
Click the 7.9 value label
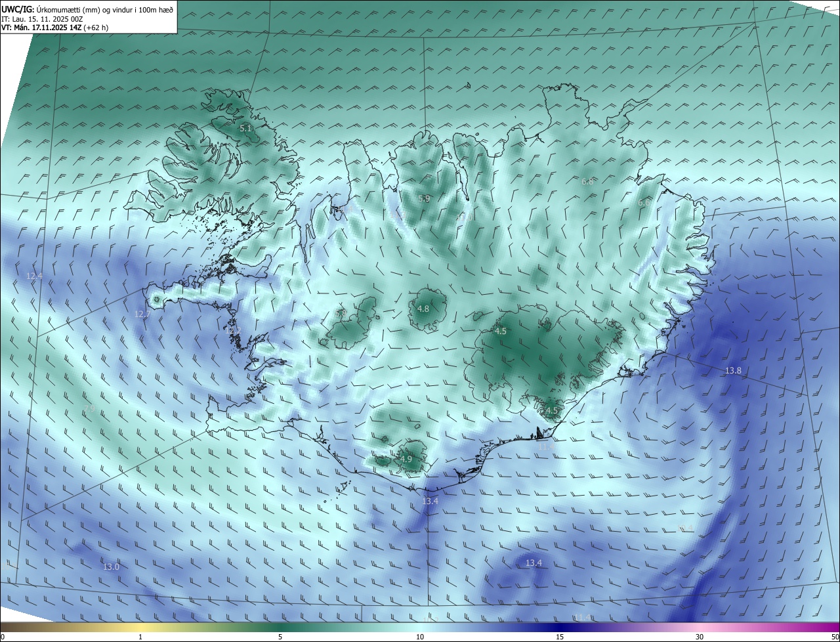90,408
